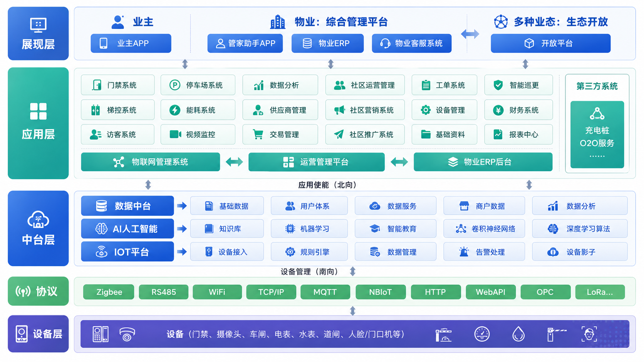Click the 智能巡更 shield icon
This screenshot has height=362, width=644.
(x=498, y=85)
